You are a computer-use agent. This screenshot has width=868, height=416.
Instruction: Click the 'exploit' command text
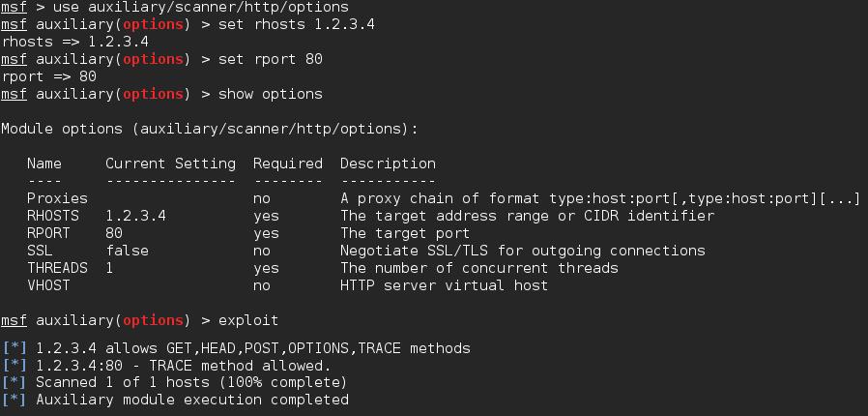(248, 320)
